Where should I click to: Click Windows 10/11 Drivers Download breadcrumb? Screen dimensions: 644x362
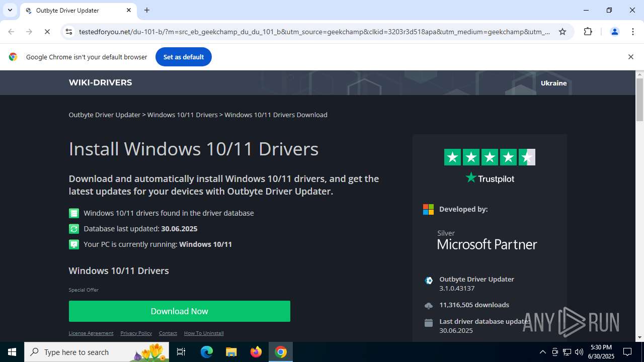coord(276,115)
